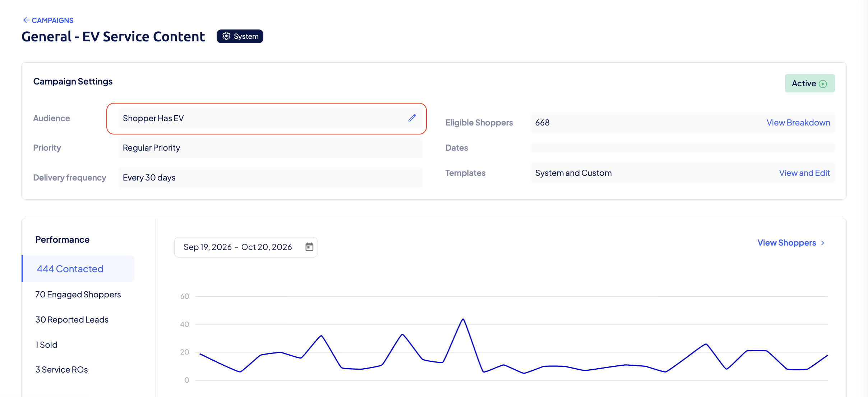Click System and Custom templates text
Image resolution: width=868 pixels, height=397 pixels.
pos(573,173)
